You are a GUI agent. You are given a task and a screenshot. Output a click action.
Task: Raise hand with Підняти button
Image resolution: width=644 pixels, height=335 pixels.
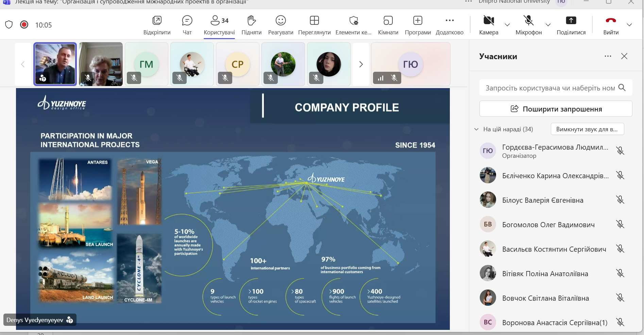click(x=251, y=25)
